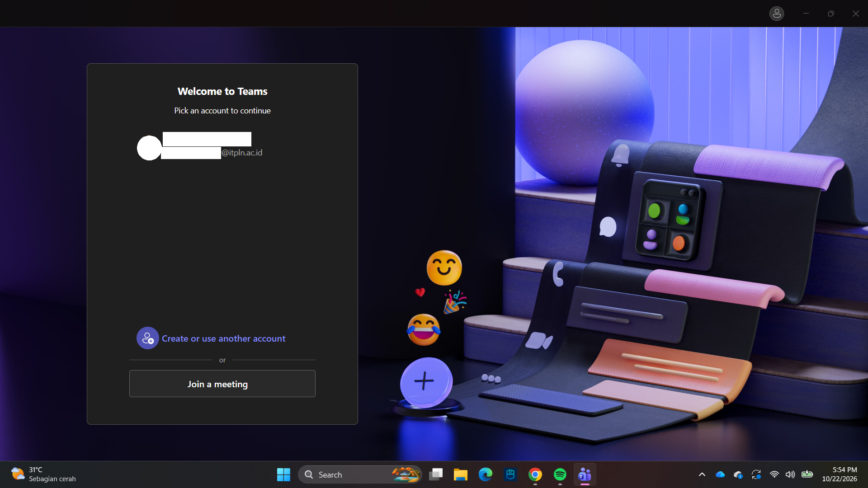The height and width of the screenshot is (488, 868).
Task: Click the taskbar Search box
Action: 359,474
